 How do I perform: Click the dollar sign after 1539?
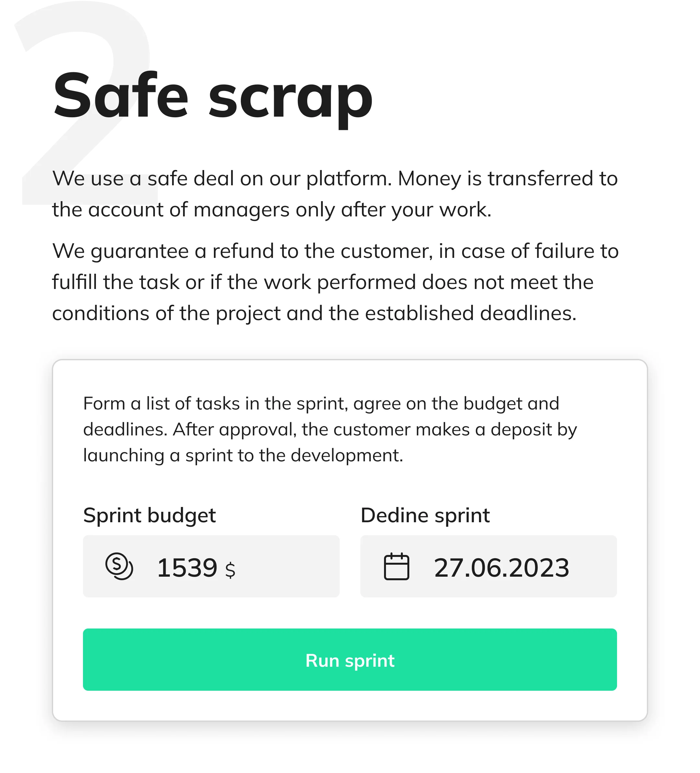(x=230, y=570)
